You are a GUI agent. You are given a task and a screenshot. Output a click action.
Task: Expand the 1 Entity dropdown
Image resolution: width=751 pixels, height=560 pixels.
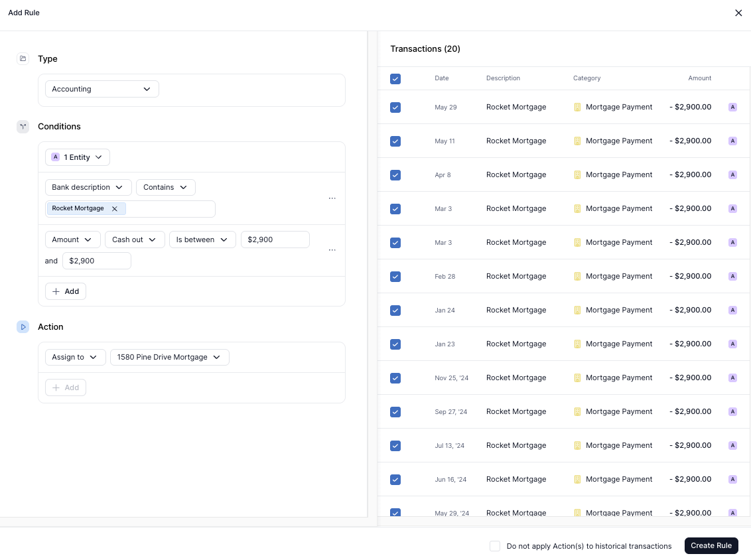pyautogui.click(x=78, y=157)
